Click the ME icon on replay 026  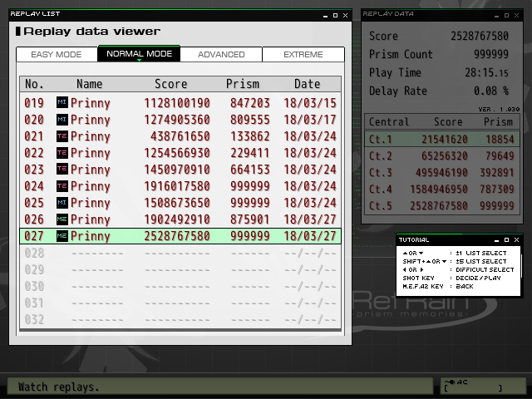click(62, 219)
